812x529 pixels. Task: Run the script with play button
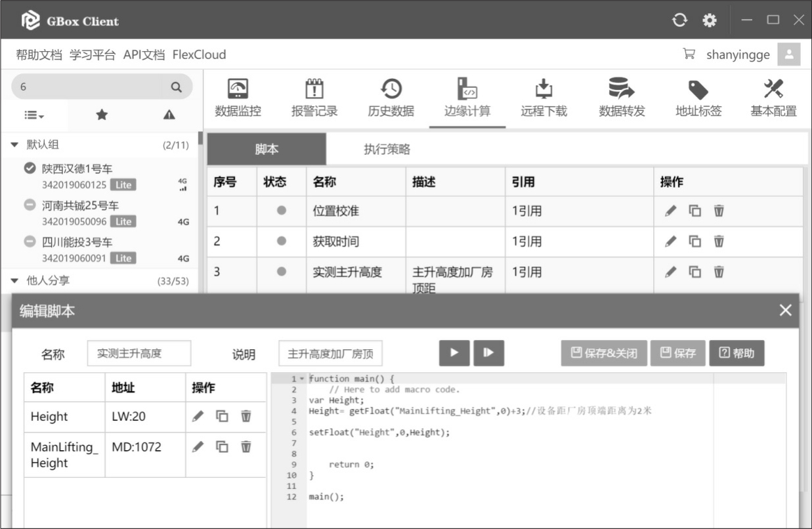coord(454,352)
